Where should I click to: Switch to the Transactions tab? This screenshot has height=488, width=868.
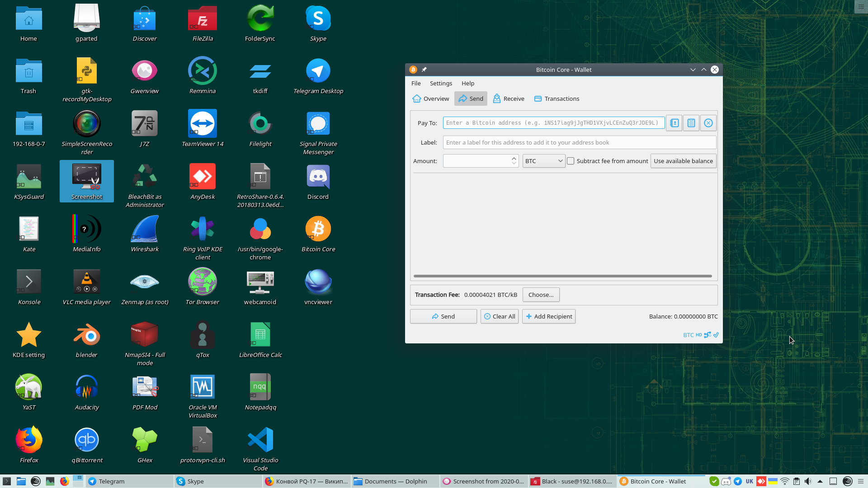point(557,99)
